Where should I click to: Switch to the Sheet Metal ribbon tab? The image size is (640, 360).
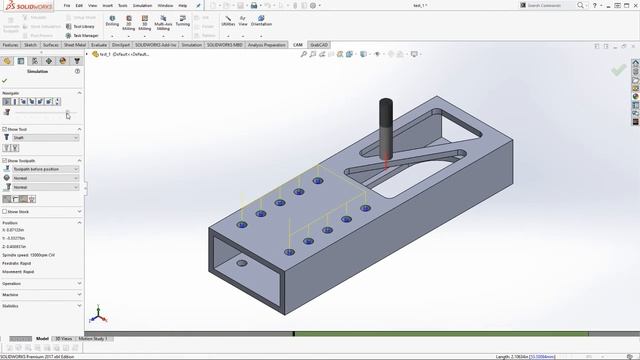pyautogui.click(x=75, y=45)
